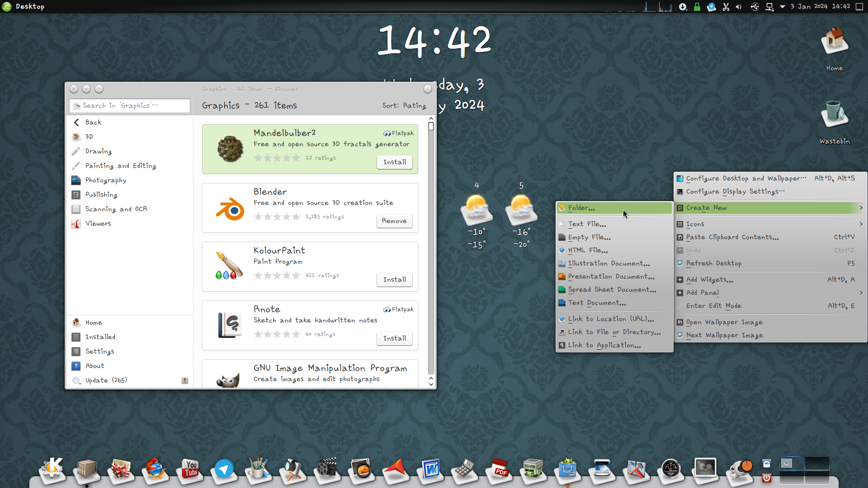Open the Wastebin desktop icon
Image resolution: width=868 pixels, height=488 pixels.
[x=835, y=122]
